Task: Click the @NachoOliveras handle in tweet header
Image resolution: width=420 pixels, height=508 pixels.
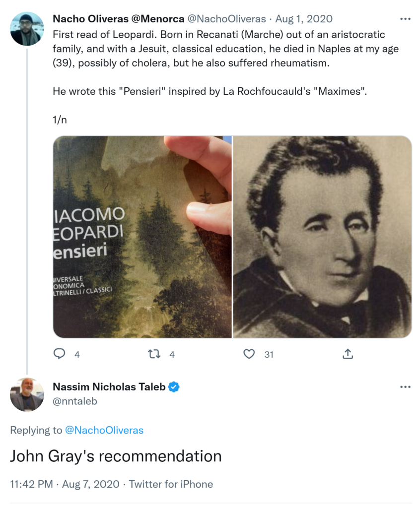Action: tap(227, 19)
